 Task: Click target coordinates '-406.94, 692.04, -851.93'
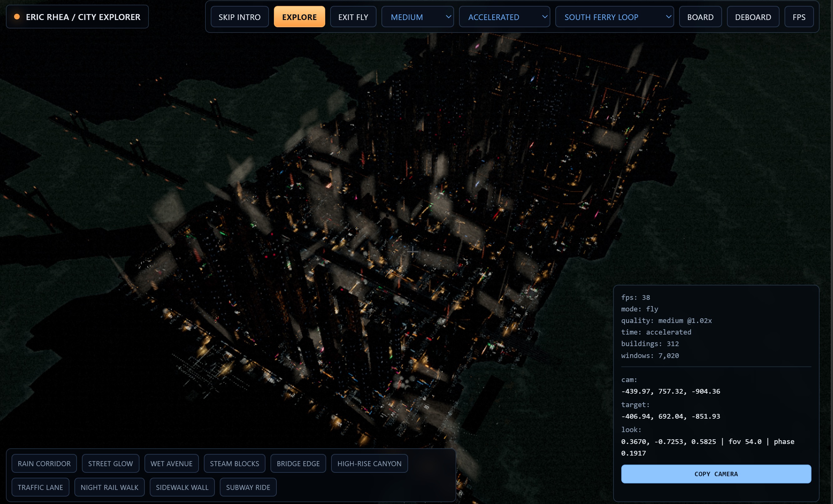pos(671,416)
